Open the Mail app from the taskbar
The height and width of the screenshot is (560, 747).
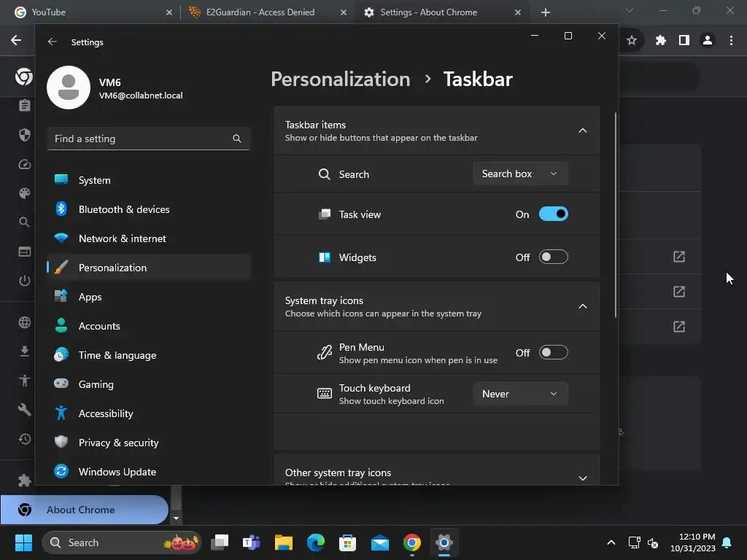coord(379,542)
